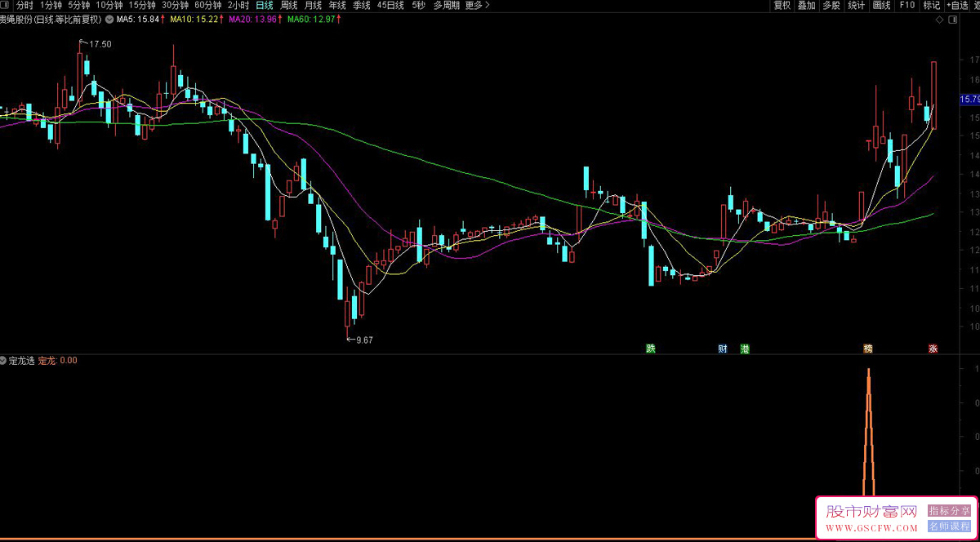Toggle the 复权 price adjustment option
Screen dimensions: 980x542
coord(782,6)
